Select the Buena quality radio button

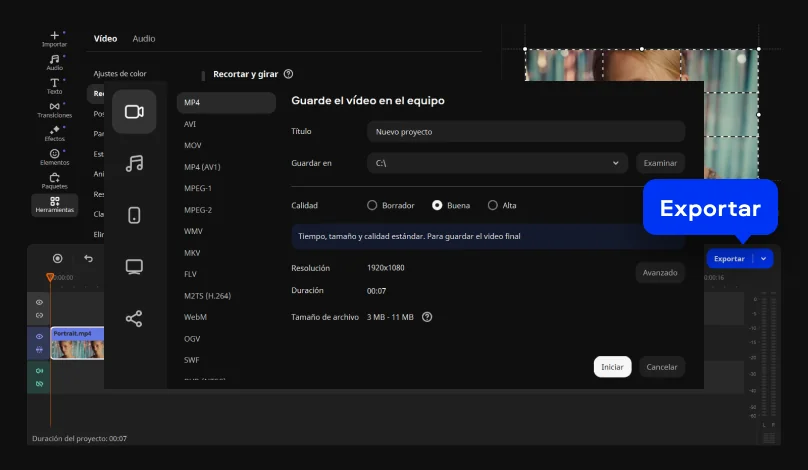pyautogui.click(x=437, y=205)
